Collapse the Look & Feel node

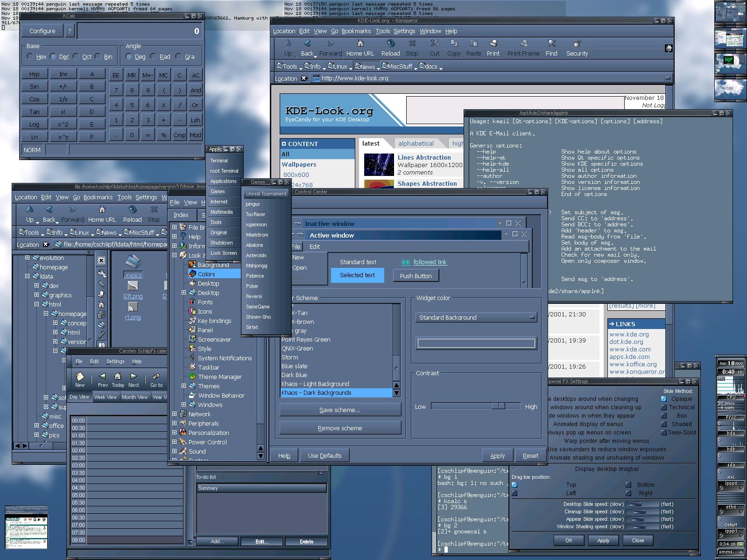coord(175,255)
